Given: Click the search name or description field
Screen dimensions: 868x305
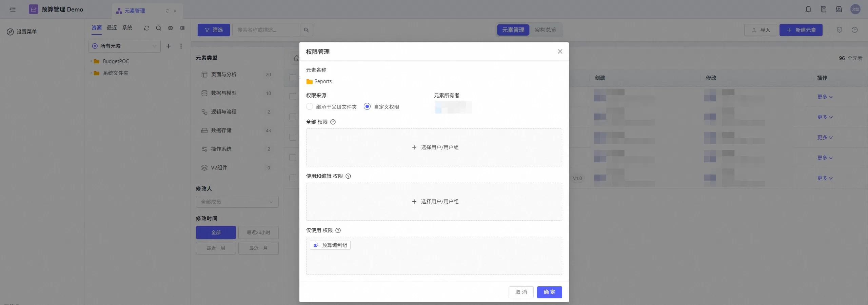Looking at the screenshot, I should pyautogui.click(x=266, y=30).
